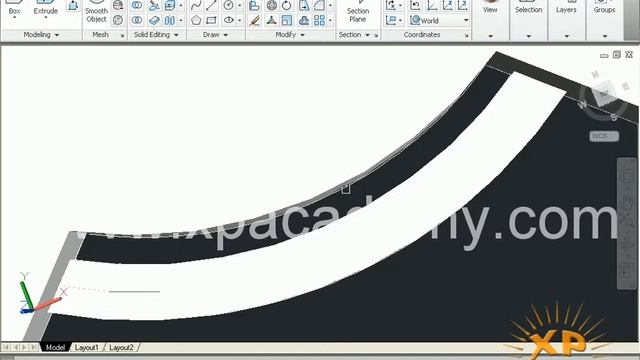Viewport: 640px width, 360px height.
Task: Open the Mesh panel dialog launcher arrow
Action: pos(122,36)
